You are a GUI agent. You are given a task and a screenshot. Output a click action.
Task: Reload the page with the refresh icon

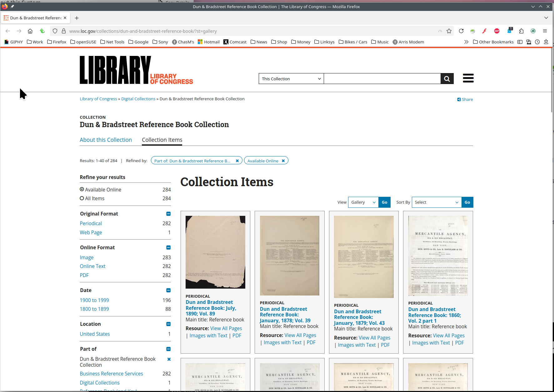point(461,31)
